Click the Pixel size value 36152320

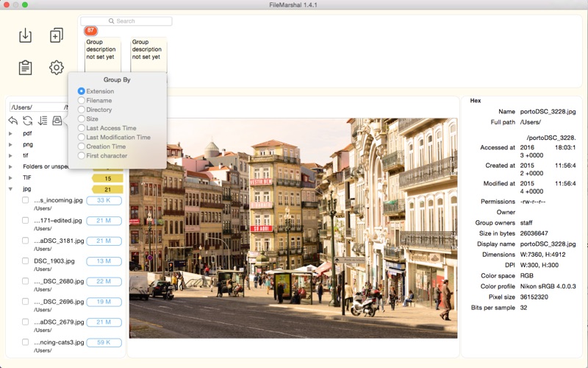[x=534, y=297]
